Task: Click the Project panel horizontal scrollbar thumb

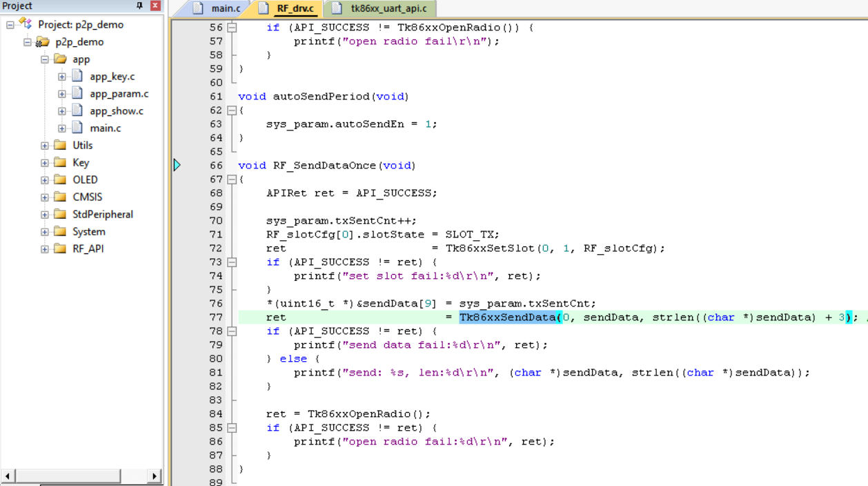Action: (68, 476)
